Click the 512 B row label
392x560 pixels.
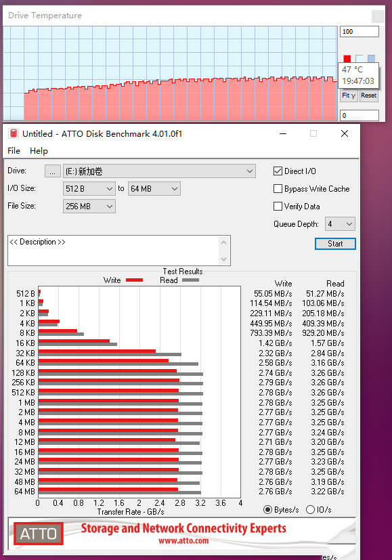(25, 294)
